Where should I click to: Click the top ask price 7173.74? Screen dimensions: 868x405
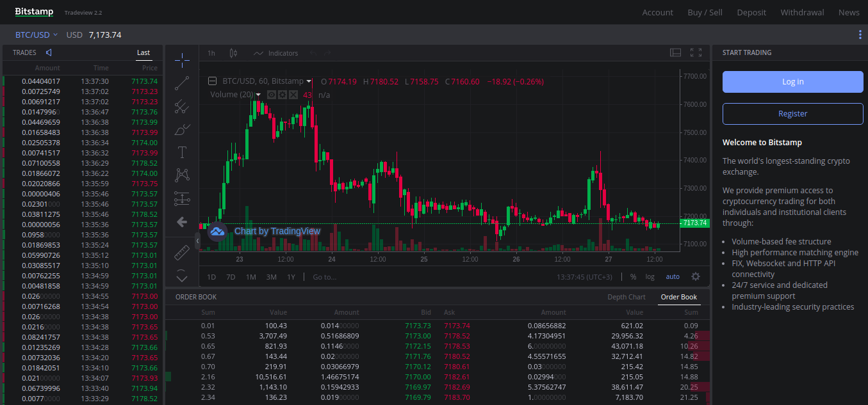[x=457, y=326]
